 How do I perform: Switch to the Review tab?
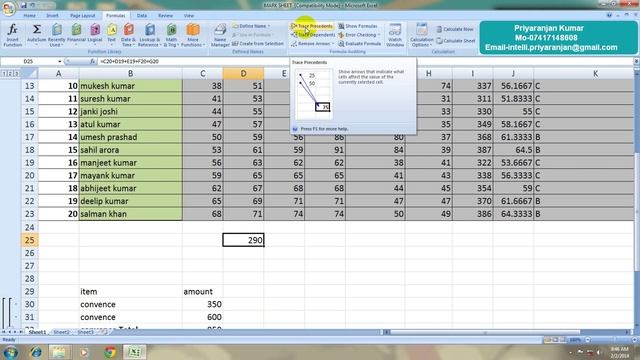pos(165,16)
